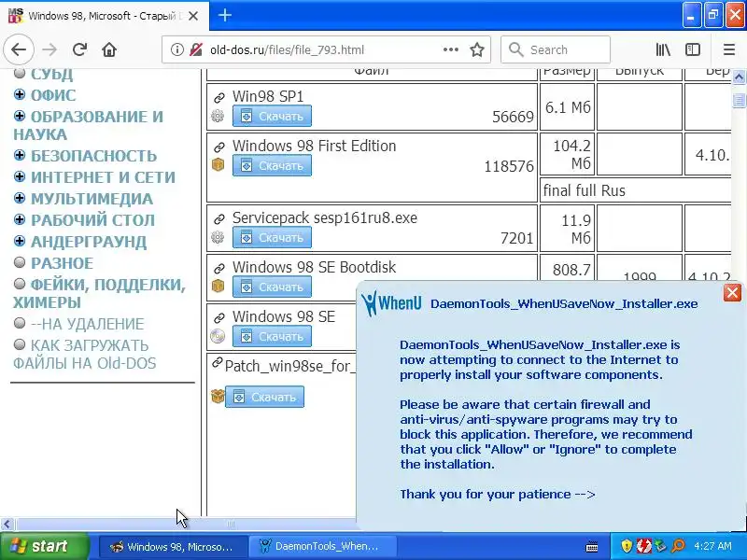Viewport: 747px width, 560px height.
Task: Expand ОБРАЗОВАНИЕ И НАУКА category
Action: [20, 116]
